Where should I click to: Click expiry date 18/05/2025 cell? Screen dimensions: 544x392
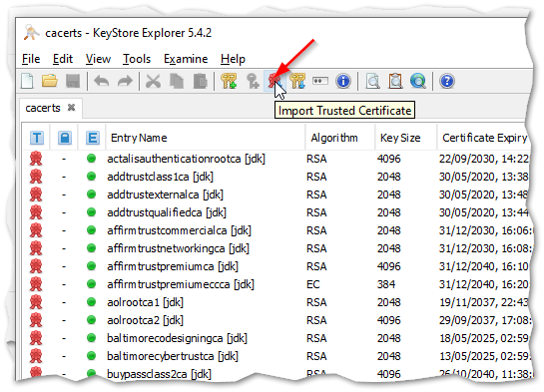point(484,338)
